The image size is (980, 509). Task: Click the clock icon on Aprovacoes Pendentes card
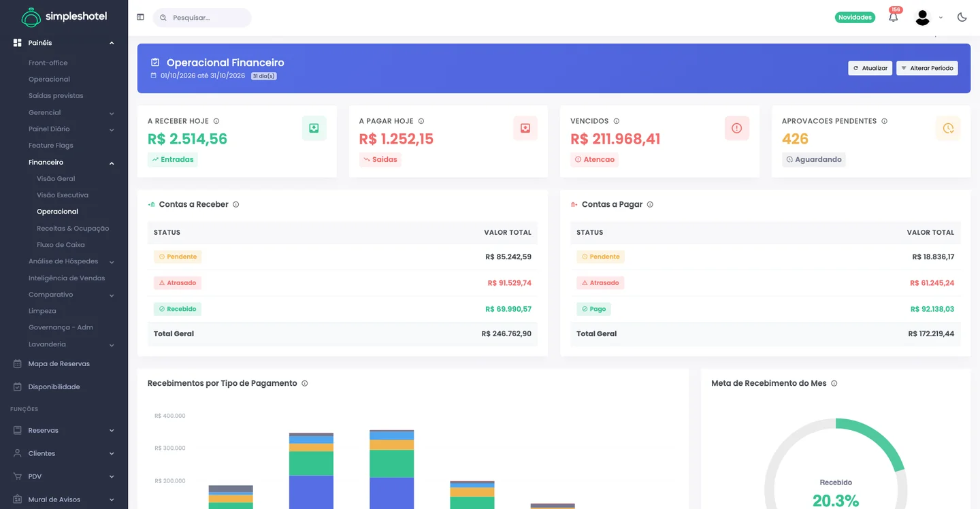click(948, 128)
